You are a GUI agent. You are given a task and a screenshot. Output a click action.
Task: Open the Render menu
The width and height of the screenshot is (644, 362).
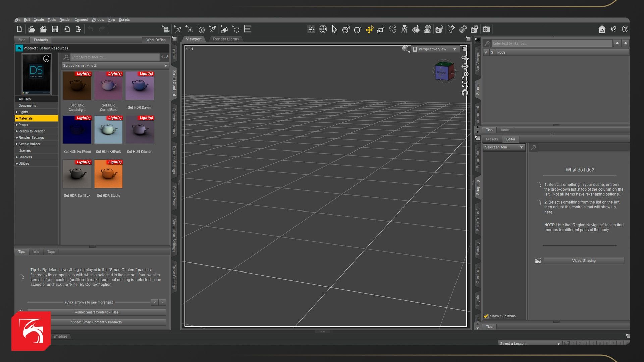pyautogui.click(x=65, y=20)
